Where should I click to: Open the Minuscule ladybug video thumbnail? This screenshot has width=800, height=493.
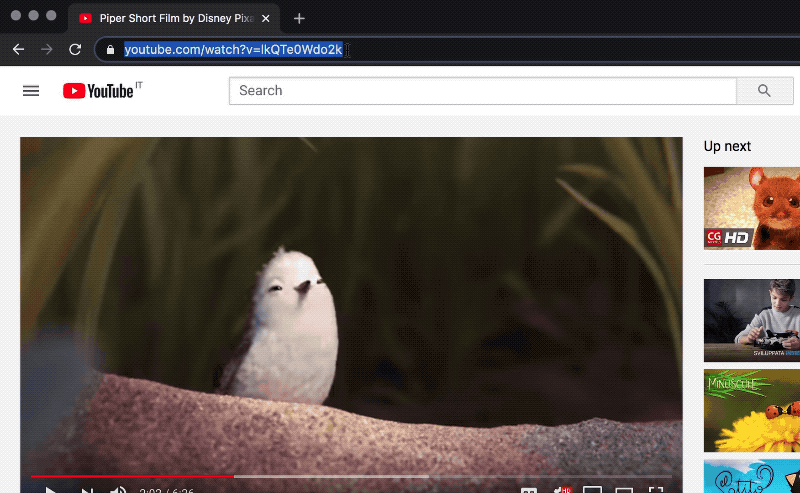(752, 410)
